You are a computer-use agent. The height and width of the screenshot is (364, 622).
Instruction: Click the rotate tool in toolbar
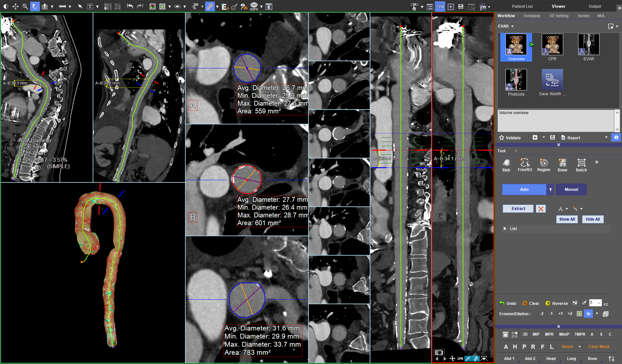click(35, 7)
